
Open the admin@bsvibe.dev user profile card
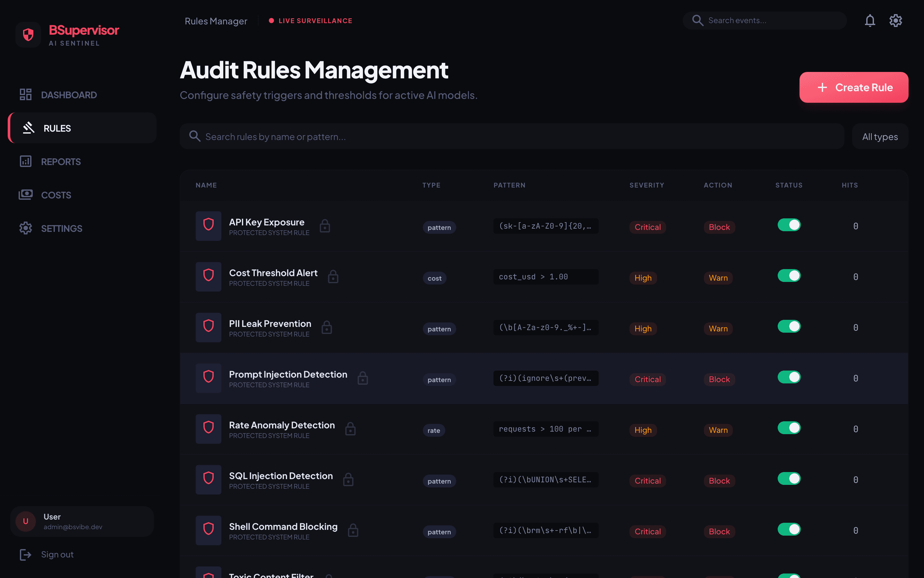[x=82, y=521]
